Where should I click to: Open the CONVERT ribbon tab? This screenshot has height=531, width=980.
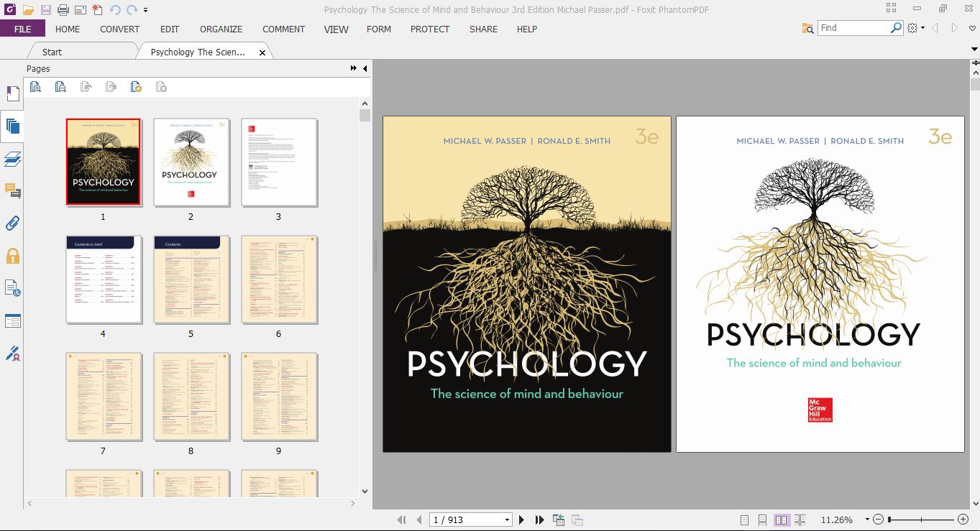pyautogui.click(x=120, y=29)
